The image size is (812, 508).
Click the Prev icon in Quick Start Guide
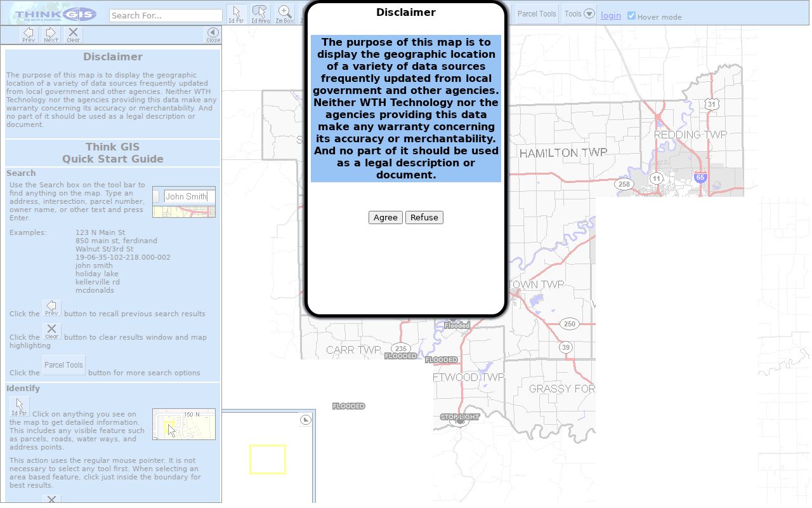click(51, 309)
